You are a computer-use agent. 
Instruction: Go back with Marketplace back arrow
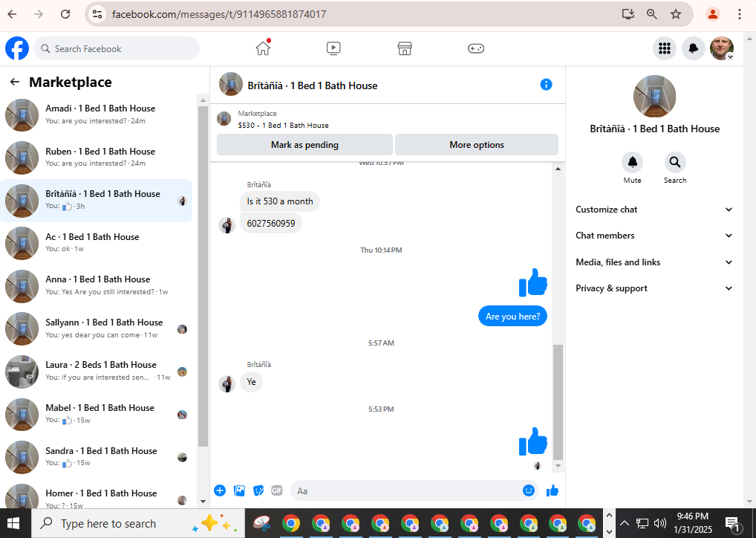coord(15,82)
